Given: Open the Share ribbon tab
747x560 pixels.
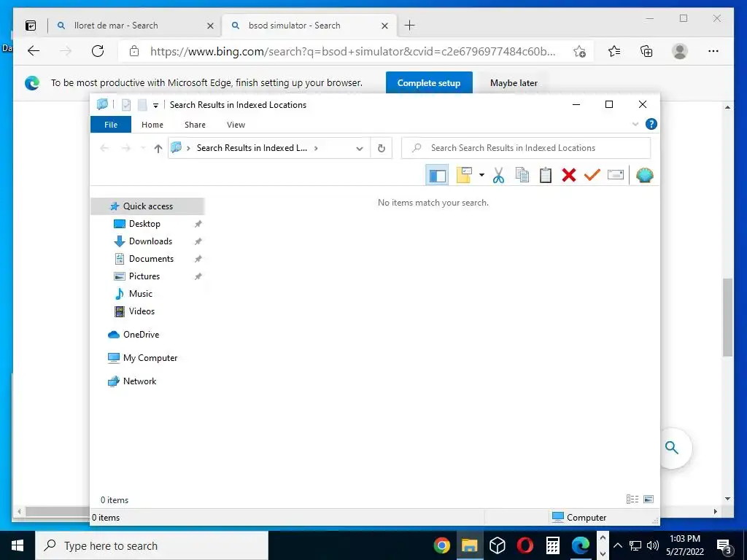Looking at the screenshot, I should coord(195,125).
